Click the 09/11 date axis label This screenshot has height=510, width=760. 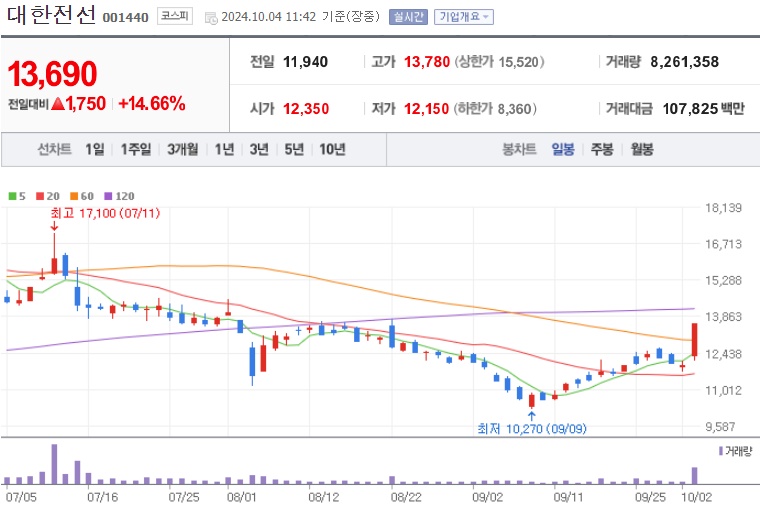pyautogui.click(x=569, y=497)
